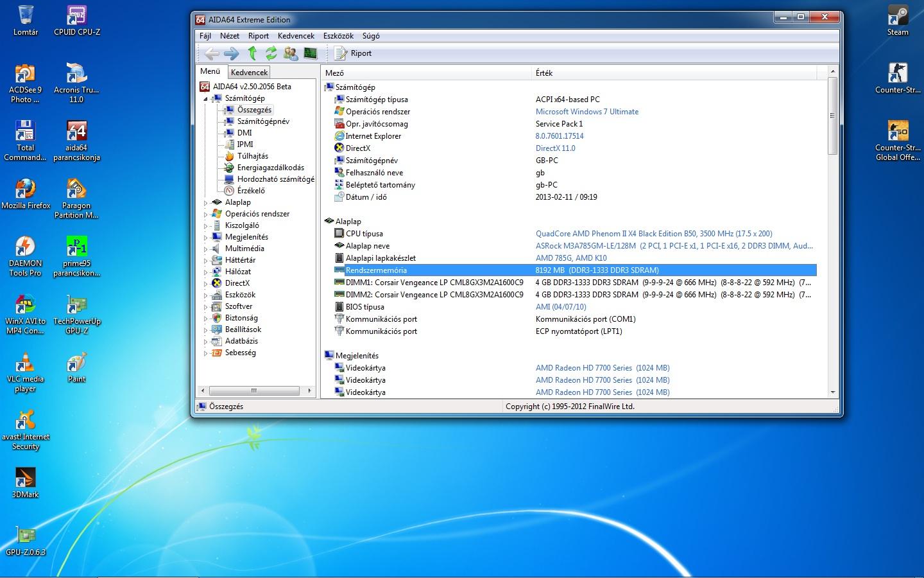This screenshot has height=578, width=924.
Task: Click the tree panel horizontal scrollbar thumb
Action: [254, 390]
